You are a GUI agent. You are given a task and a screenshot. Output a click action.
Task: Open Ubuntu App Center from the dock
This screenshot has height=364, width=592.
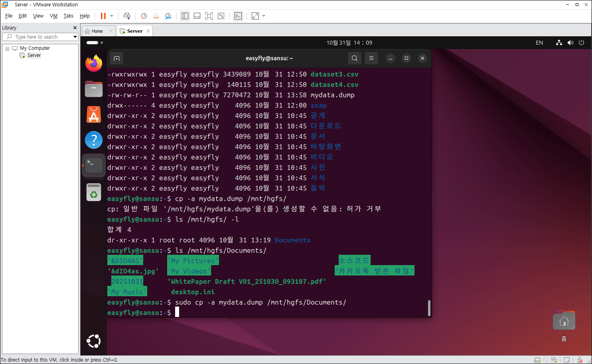point(94,115)
